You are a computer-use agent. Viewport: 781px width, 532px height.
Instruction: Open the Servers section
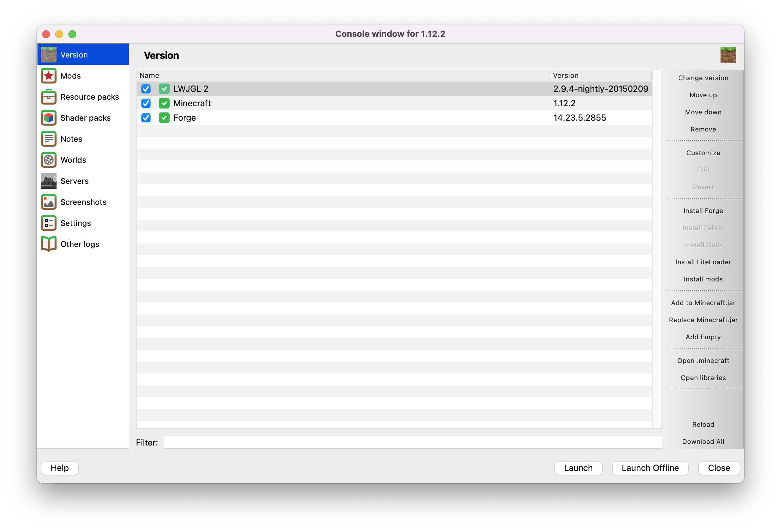(x=74, y=181)
